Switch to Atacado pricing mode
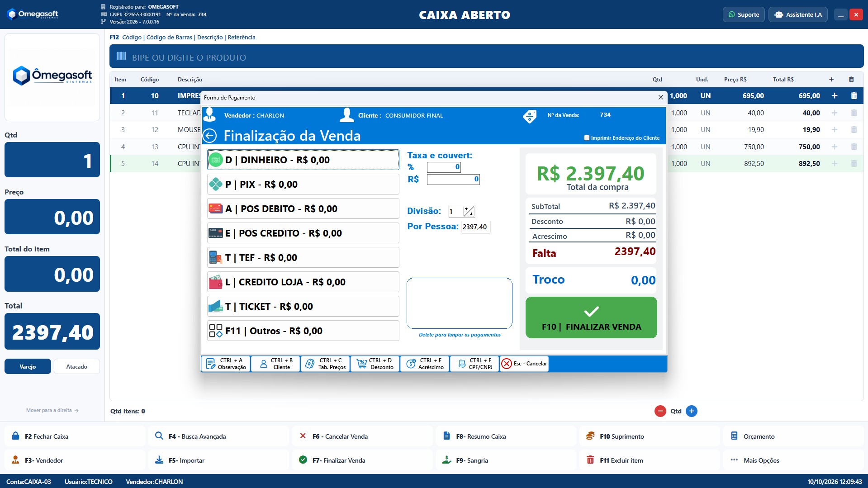 (77, 366)
